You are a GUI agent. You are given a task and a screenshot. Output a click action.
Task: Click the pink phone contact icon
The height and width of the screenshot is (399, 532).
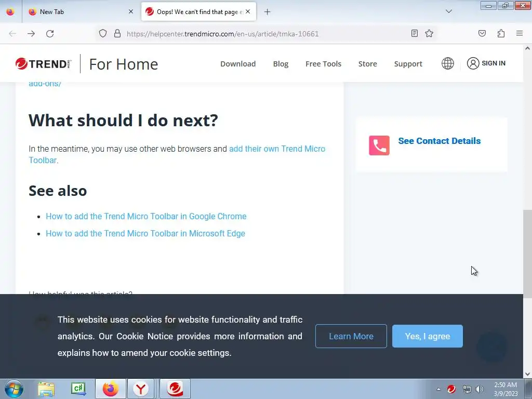pos(379,145)
